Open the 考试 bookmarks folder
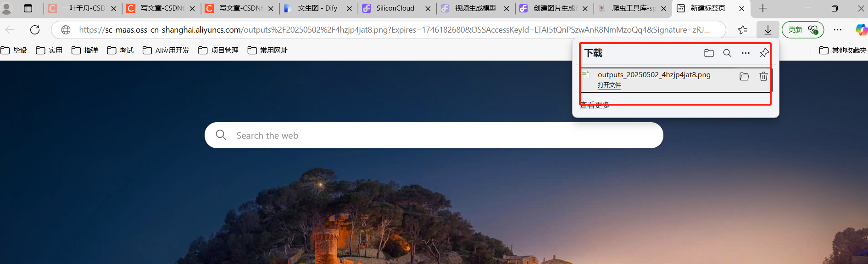This screenshot has height=264, width=868. tap(120, 51)
